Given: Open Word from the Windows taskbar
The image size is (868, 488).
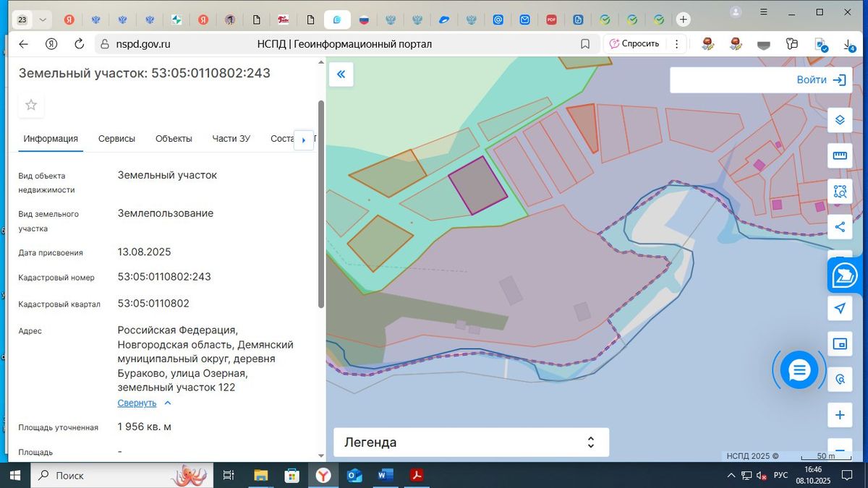Looking at the screenshot, I should [385, 475].
